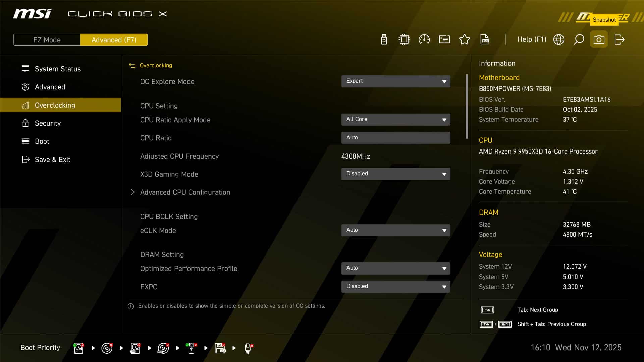Open the Save & Exit menu
Screen dimensions: 644x362
point(60,159)
